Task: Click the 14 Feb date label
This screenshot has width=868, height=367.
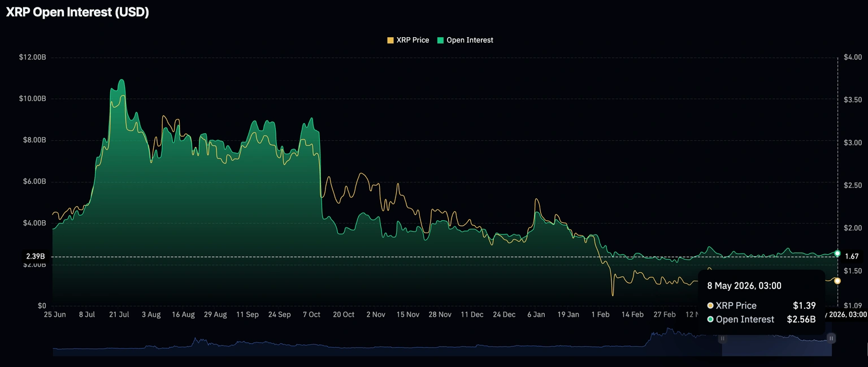Action: tap(632, 314)
